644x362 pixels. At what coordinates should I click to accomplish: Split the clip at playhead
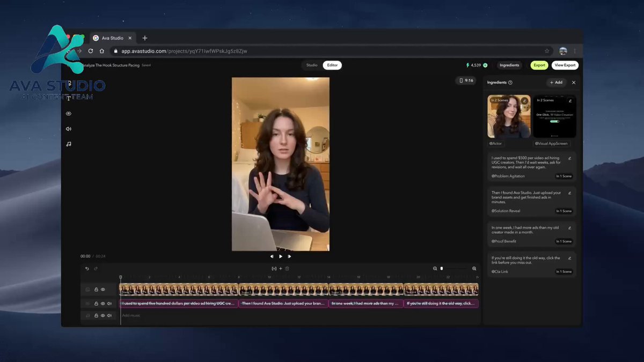(274, 268)
